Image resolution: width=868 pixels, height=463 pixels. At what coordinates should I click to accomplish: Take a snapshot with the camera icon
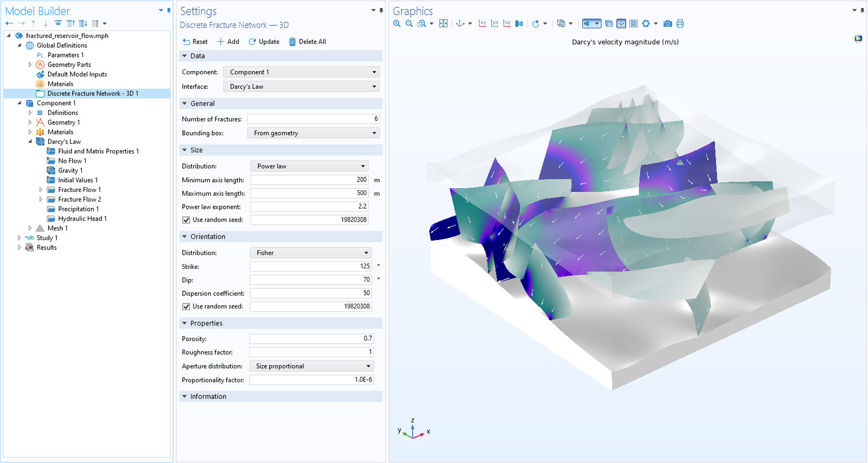668,23
